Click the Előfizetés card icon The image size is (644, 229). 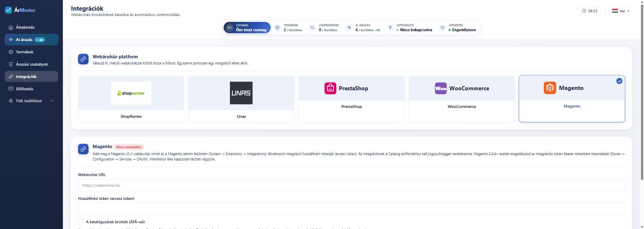[11, 89]
